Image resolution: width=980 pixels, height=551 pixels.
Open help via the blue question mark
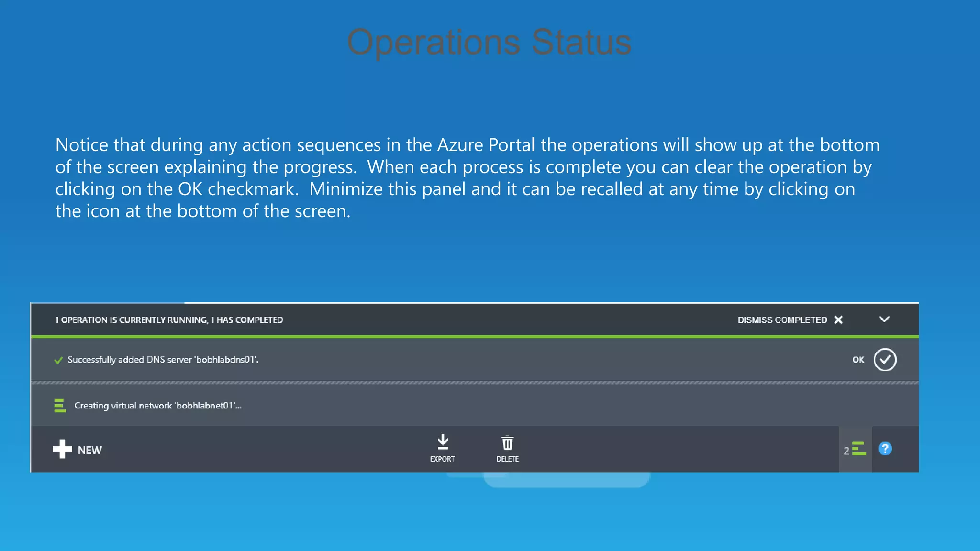coord(885,449)
